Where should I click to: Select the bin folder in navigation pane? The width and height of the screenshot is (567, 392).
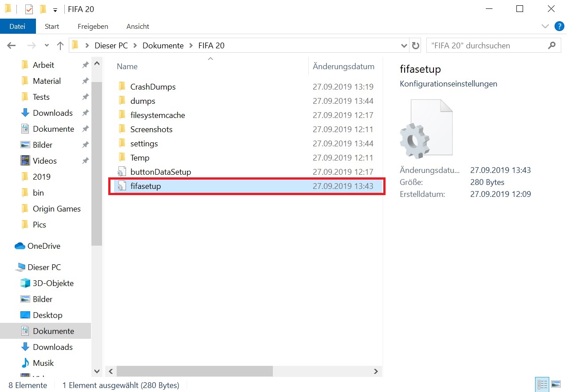click(38, 192)
